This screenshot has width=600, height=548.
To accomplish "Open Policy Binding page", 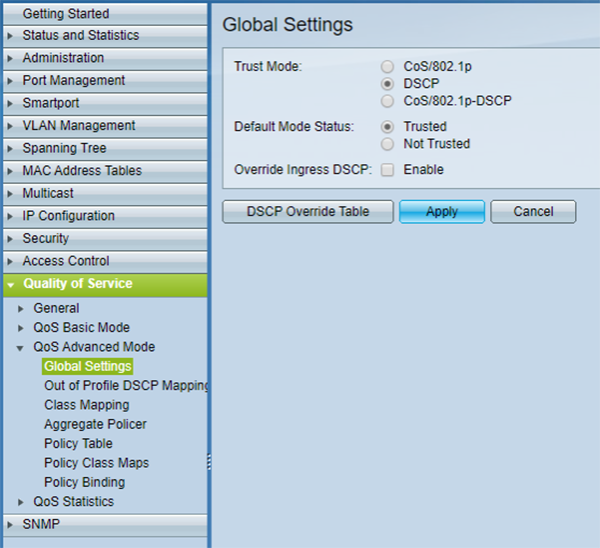I will 85,482.
